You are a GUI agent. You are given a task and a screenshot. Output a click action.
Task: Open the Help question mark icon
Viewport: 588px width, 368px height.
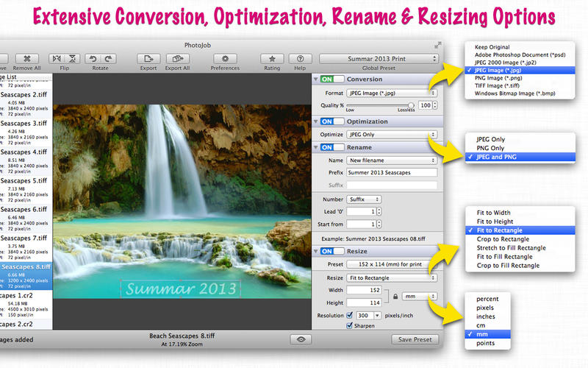tap(300, 59)
